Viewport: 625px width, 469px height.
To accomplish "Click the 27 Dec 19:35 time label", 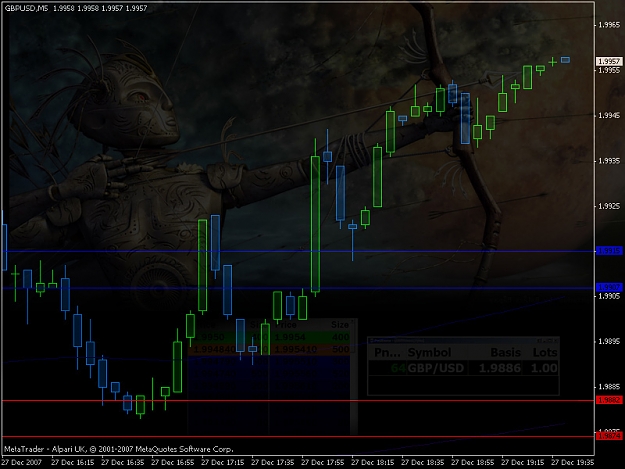I will (x=572, y=462).
